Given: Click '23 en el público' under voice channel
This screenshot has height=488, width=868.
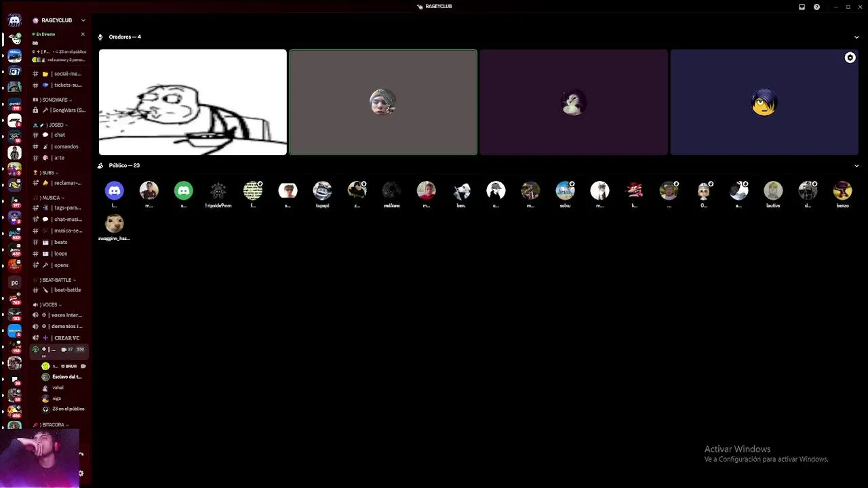Looking at the screenshot, I should pos(63,409).
